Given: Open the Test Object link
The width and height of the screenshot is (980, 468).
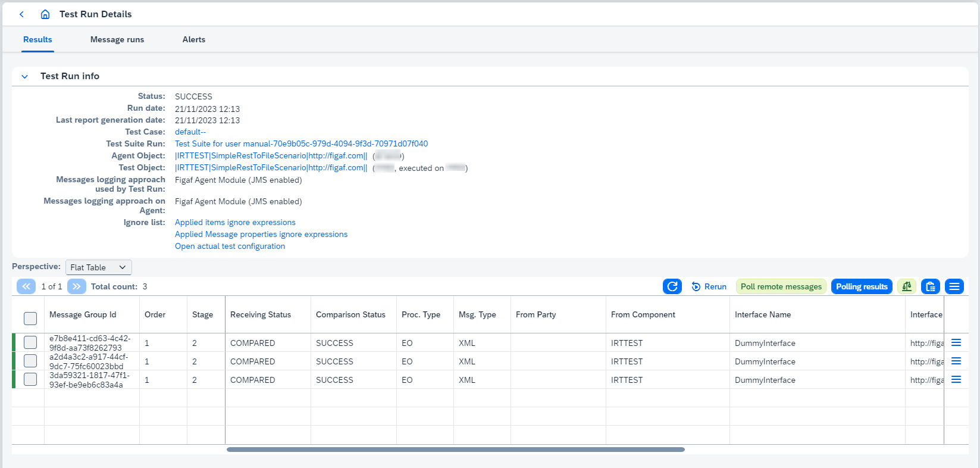Looking at the screenshot, I should [x=271, y=167].
